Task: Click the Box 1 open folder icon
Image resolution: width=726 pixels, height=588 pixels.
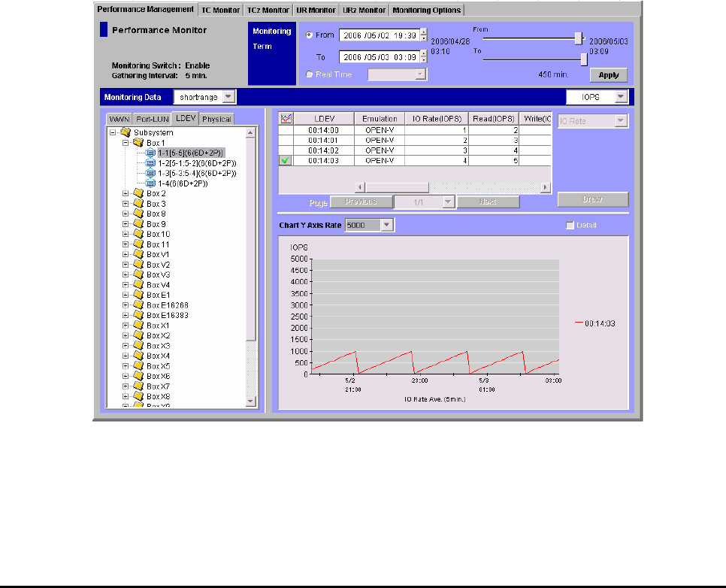Action: coord(138,142)
